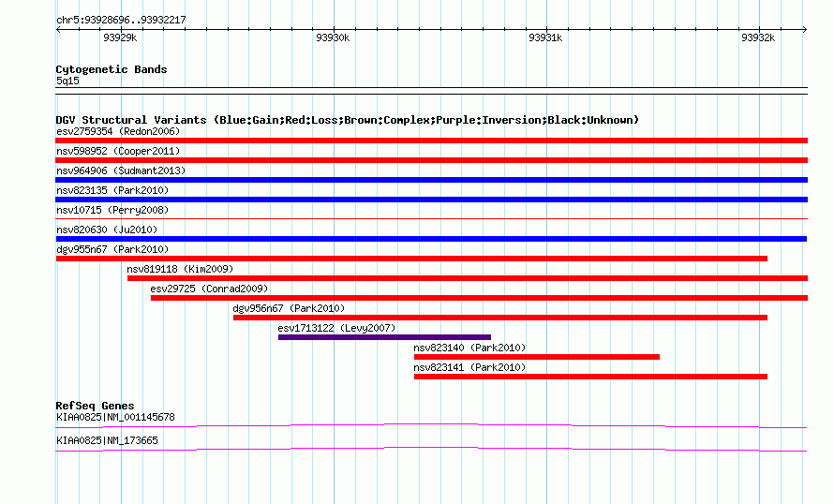Image resolution: width=834 pixels, height=504 pixels.
Task: Click the esv2759354 (Redon2006) red variant bar
Action: (x=431, y=141)
